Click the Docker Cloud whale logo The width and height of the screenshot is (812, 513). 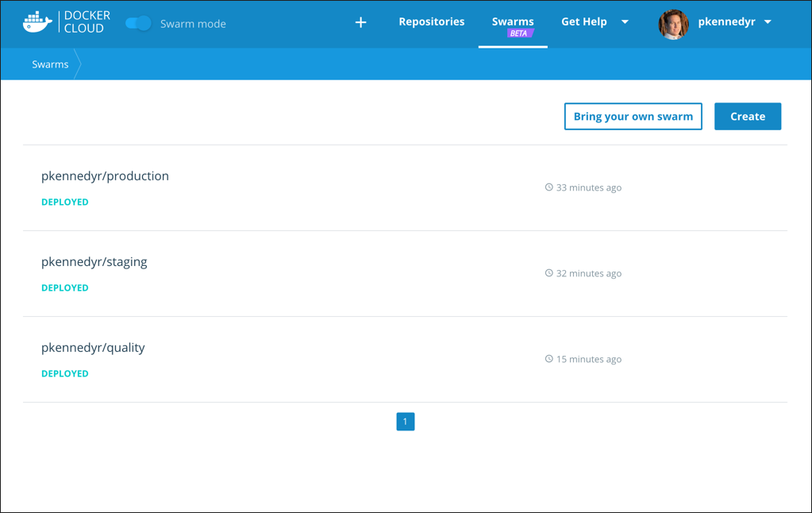[37, 22]
